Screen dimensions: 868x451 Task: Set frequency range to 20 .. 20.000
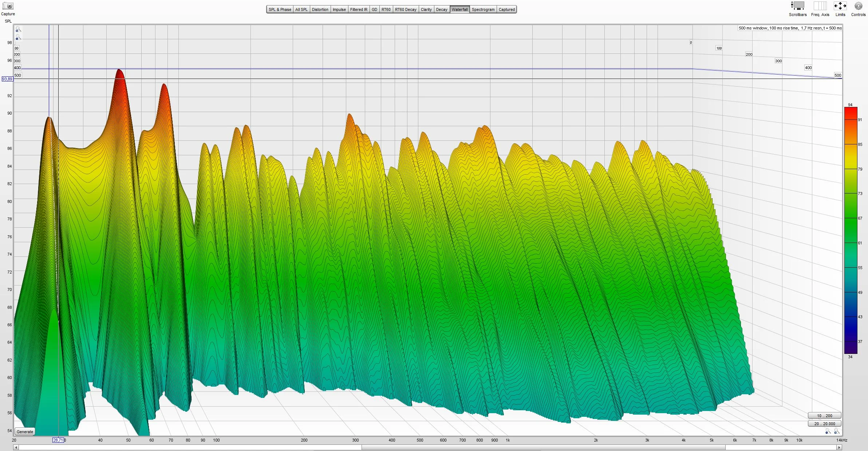click(824, 424)
